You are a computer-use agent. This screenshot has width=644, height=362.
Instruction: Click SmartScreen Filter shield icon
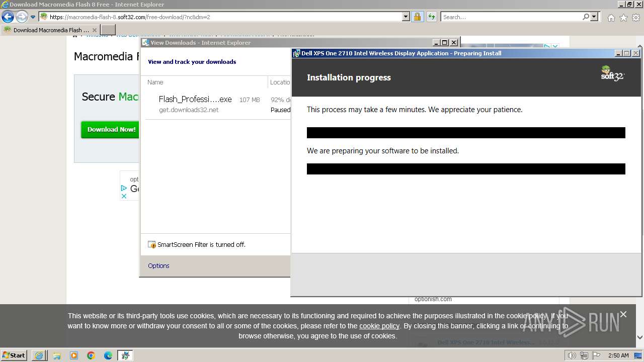click(152, 244)
